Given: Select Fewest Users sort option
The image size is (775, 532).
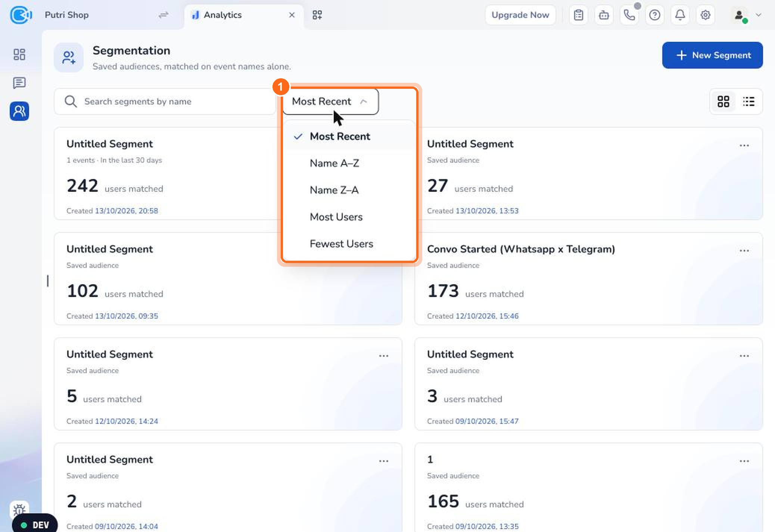Looking at the screenshot, I should point(349,244).
